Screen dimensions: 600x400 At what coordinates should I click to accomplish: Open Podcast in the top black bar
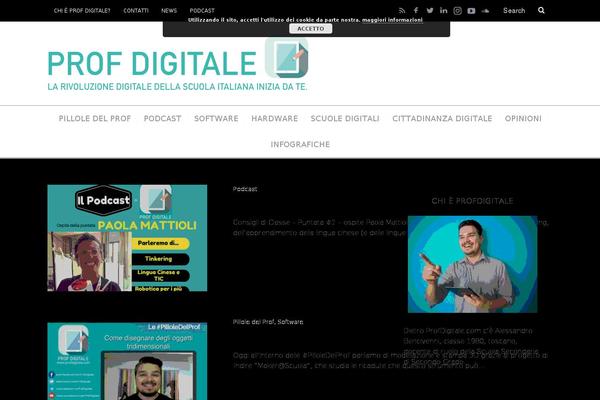pyautogui.click(x=202, y=11)
